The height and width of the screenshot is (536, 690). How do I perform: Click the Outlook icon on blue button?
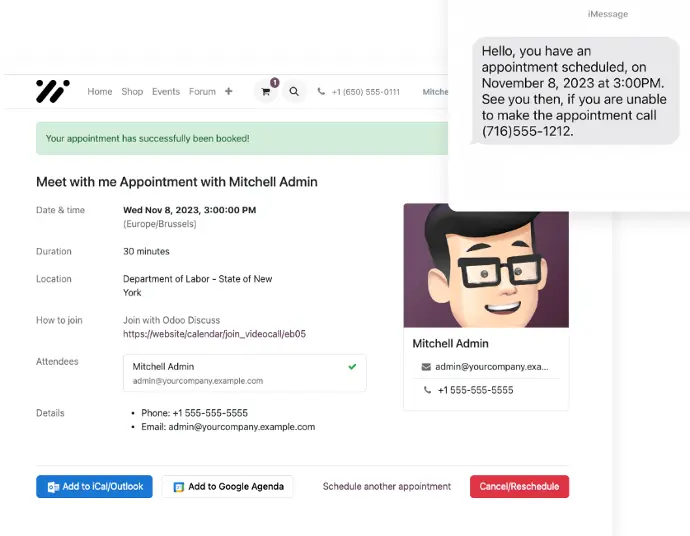(53, 487)
